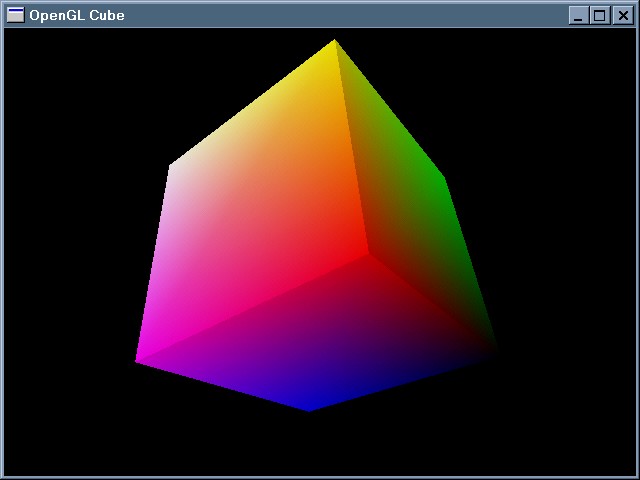Click the magenta left corner of the cube

coord(139,360)
